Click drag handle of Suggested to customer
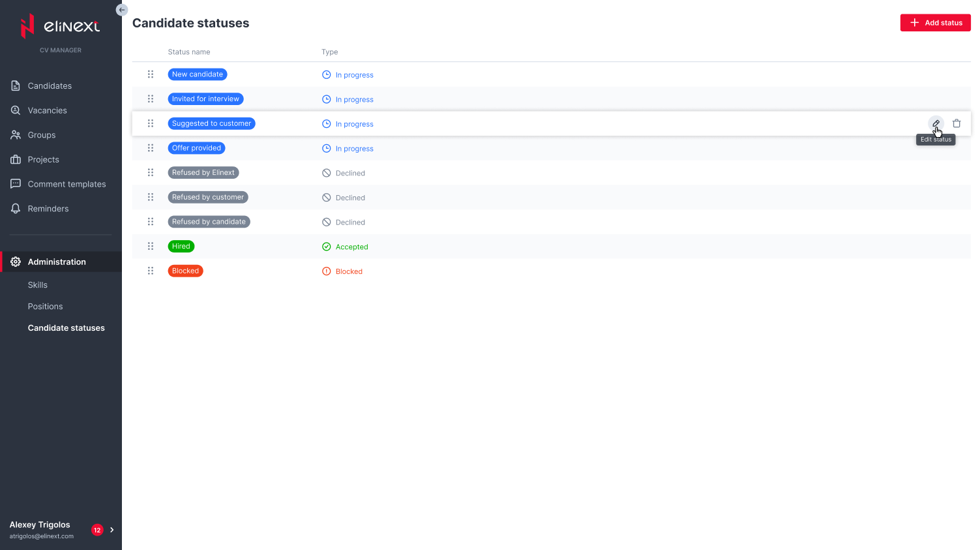This screenshot has height=550, width=980. (151, 123)
